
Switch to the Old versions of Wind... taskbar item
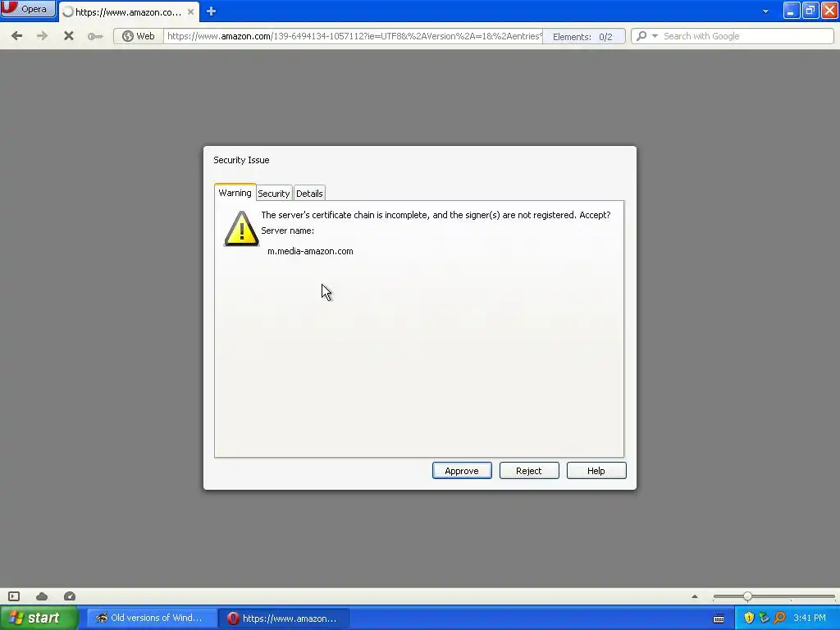click(151, 619)
